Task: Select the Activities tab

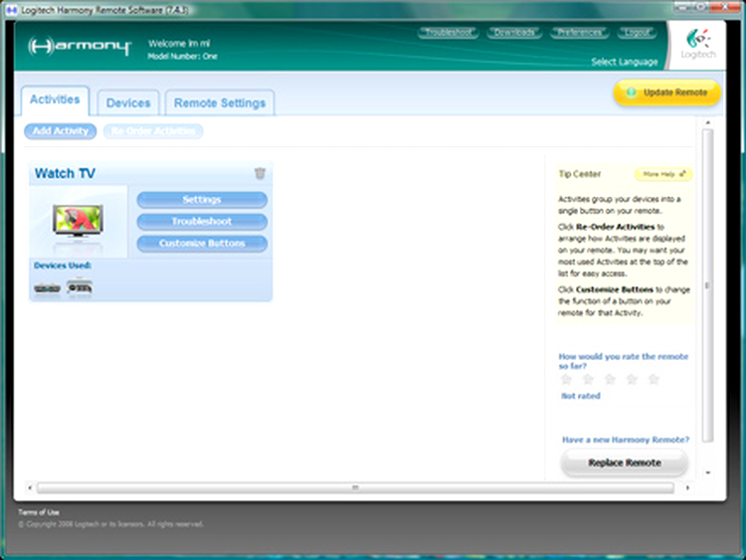Action: (x=55, y=100)
